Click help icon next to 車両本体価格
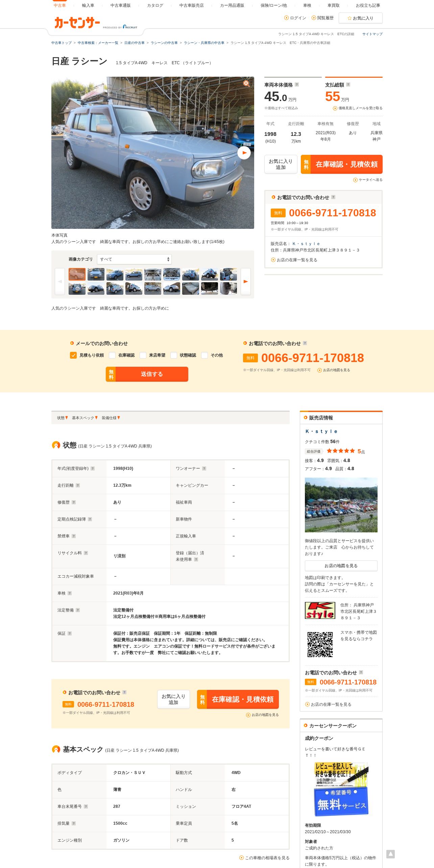The width and height of the screenshot is (434, 868). click(297, 85)
